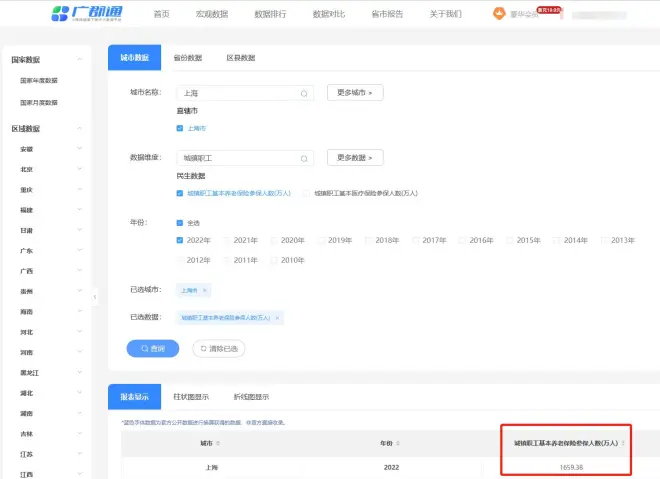This screenshot has width=660, height=479.
Task: Collapse the 国家数据 sidebar section
Action: 79,60
